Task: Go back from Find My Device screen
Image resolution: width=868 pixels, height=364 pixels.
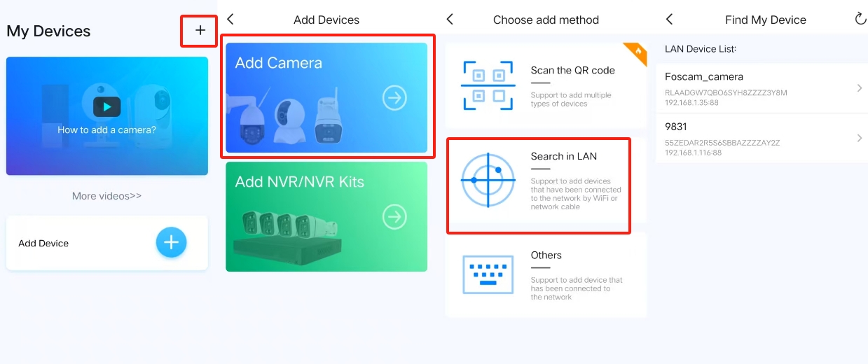Action: pos(669,20)
